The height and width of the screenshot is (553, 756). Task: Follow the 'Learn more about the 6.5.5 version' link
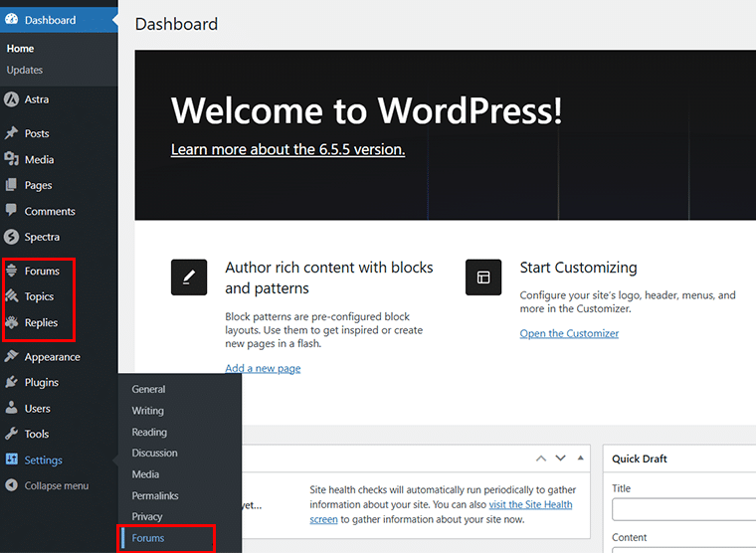point(287,149)
